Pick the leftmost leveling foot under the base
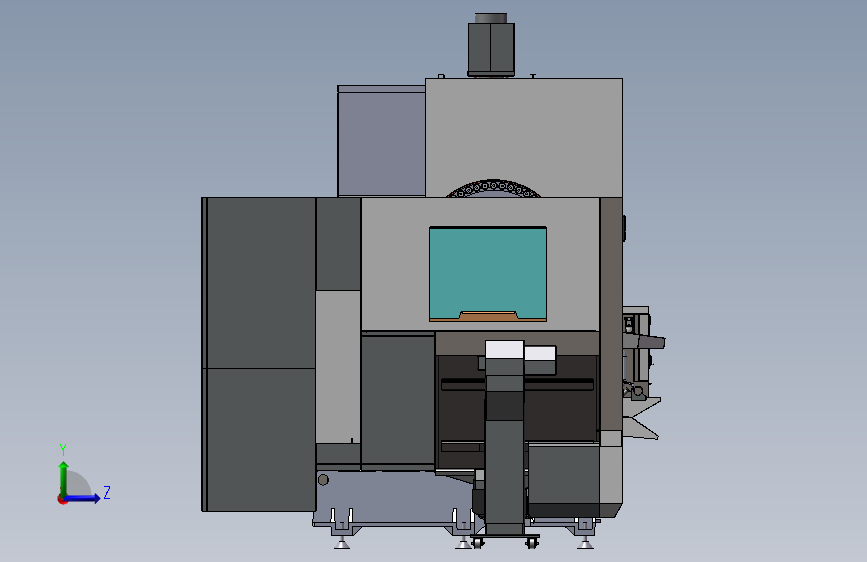Image resolution: width=867 pixels, height=562 pixels. (342, 543)
